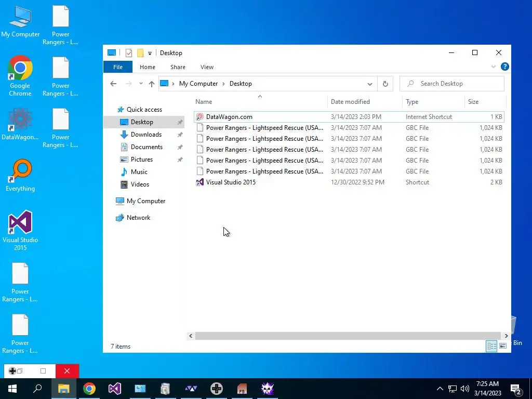Screen dimensions: 532x399
Task: Open notification center icon
Action: coord(515,389)
